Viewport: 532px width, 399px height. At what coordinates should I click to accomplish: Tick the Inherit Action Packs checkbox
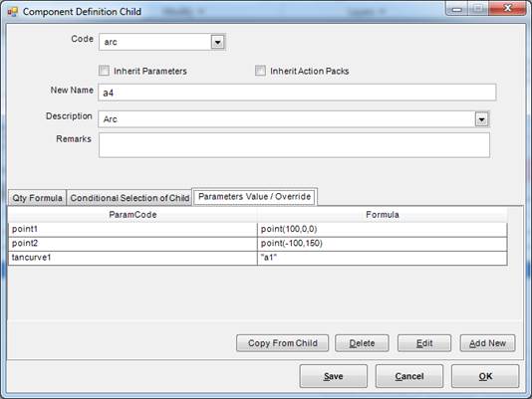click(x=260, y=71)
